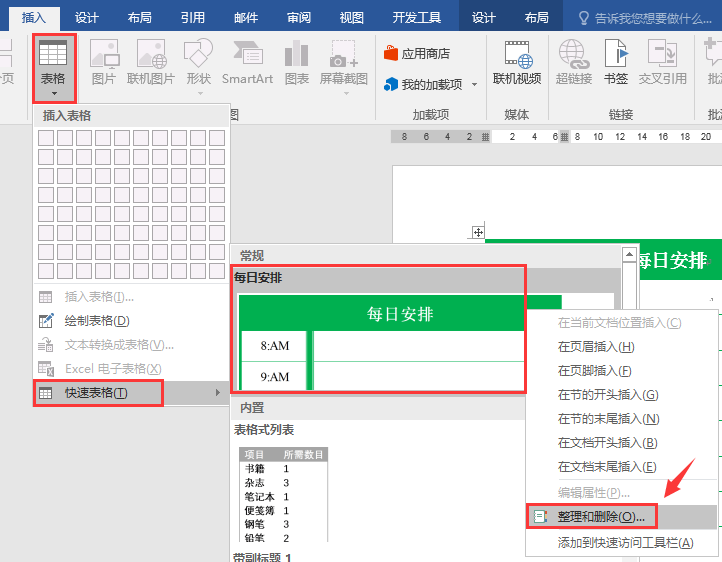Image resolution: width=722 pixels, height=562 pixels.
Task: Click the Tell Me search box
Action: pos(645,18)
